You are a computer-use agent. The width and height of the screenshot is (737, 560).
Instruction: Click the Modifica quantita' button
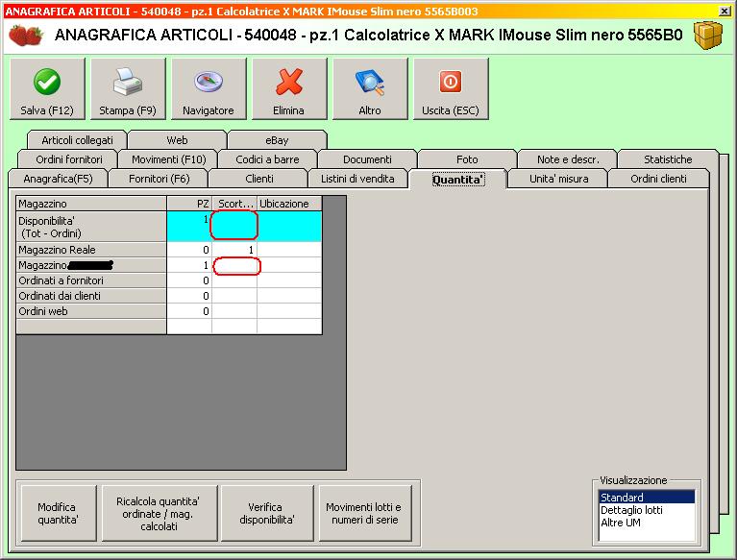59,513
